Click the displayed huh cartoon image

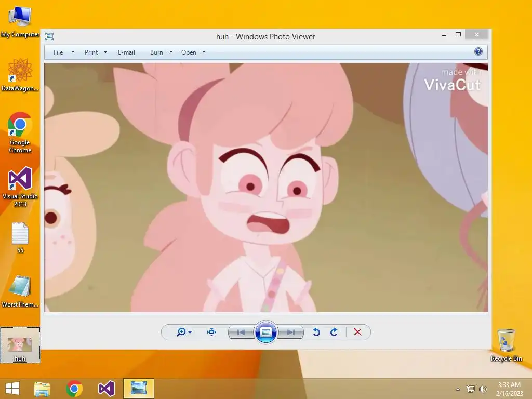click(x=266, y=187)
